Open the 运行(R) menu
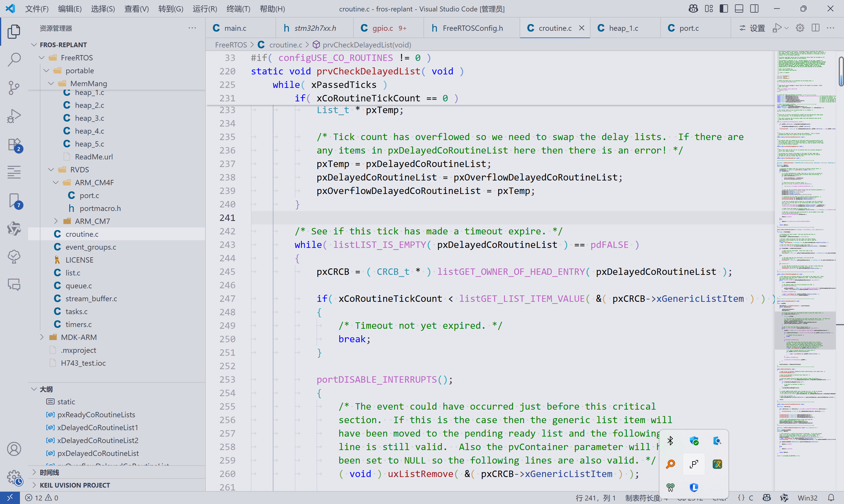This screenshot has width=844, height=504. click(x=205, y=9)
